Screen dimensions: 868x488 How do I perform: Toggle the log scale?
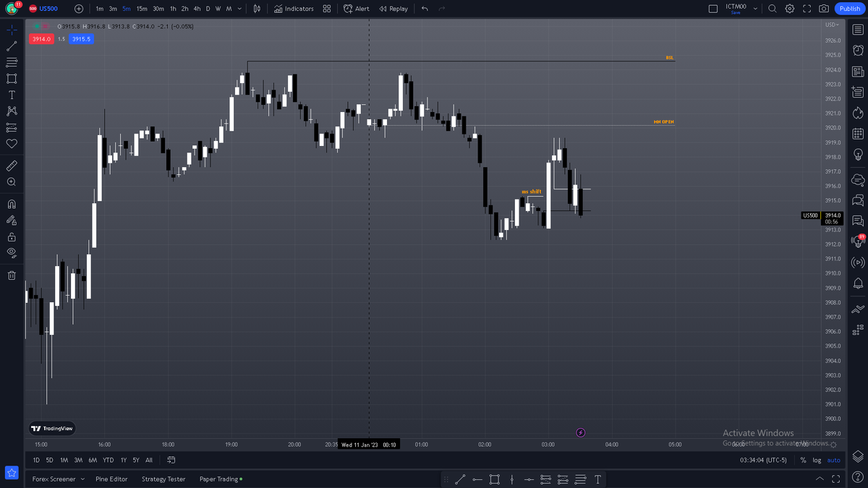817,460
